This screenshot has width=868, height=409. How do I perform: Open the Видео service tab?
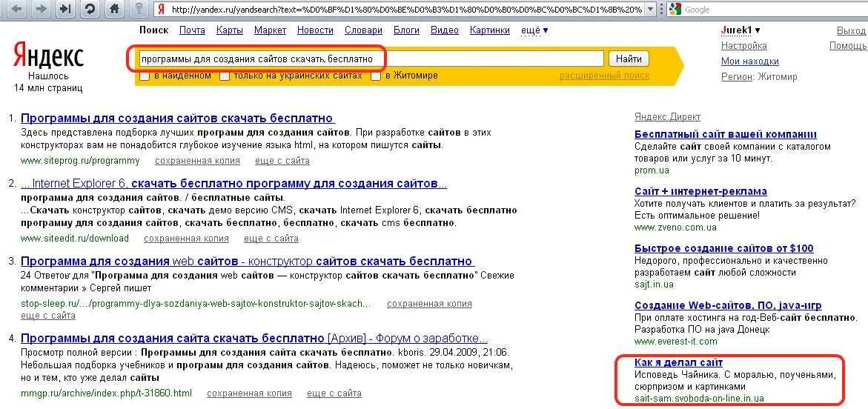445,30
